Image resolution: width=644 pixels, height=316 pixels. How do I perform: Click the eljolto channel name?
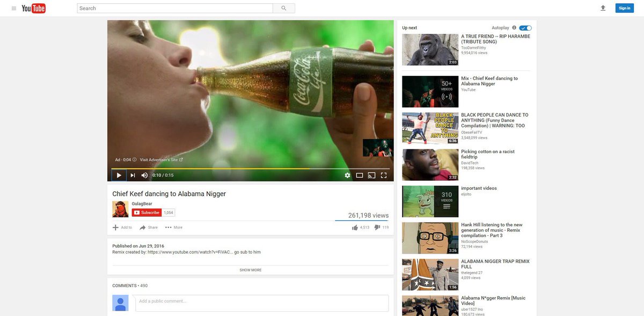[x=467, y=195]
